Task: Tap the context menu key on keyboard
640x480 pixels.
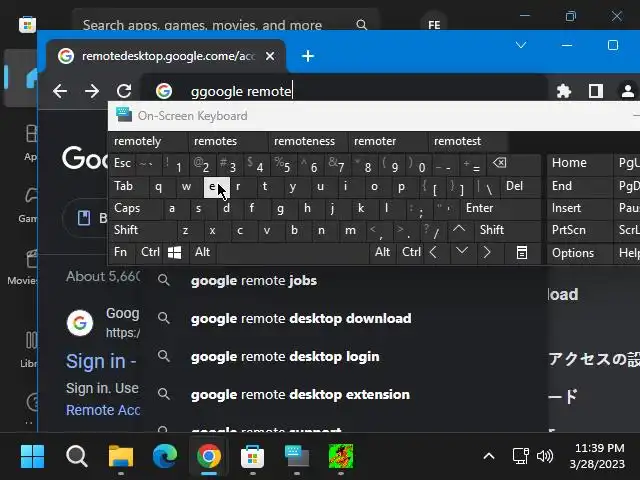Action: [522, 252]
